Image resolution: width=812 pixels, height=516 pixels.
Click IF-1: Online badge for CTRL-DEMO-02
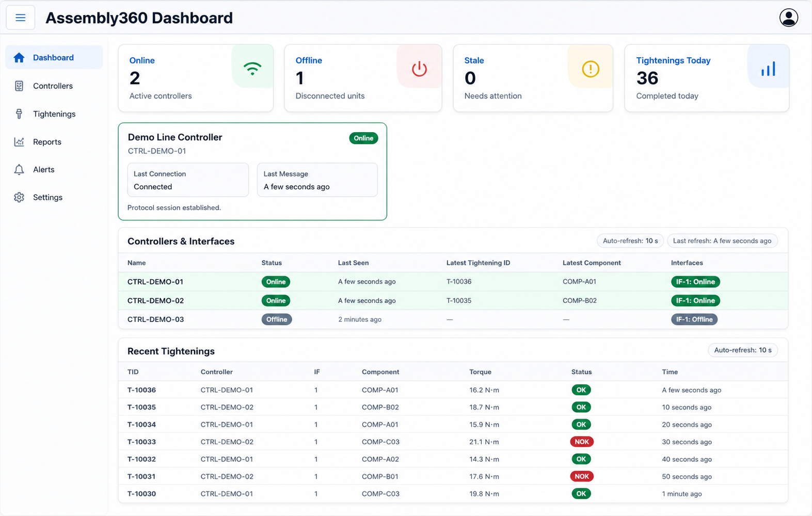[x=695, y=301]
